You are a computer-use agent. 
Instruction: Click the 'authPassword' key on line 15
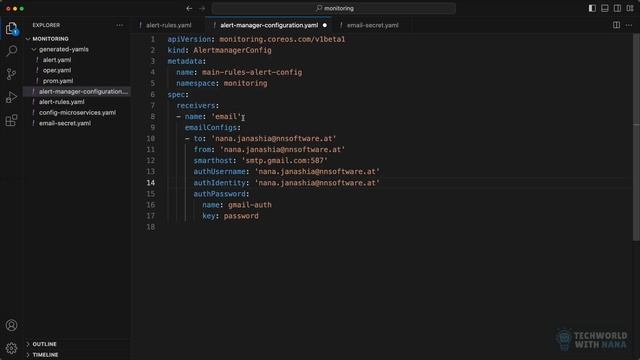219,194
